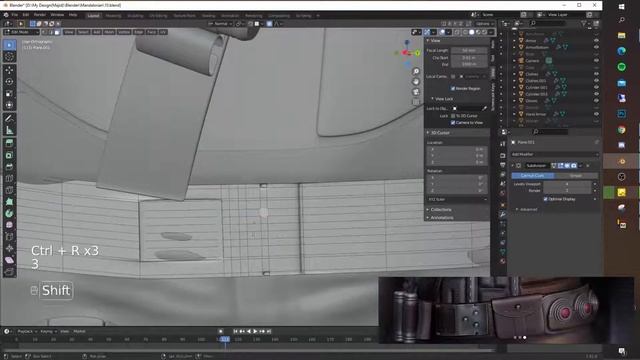Open the Edit Mode dropdown

(21, 32)
